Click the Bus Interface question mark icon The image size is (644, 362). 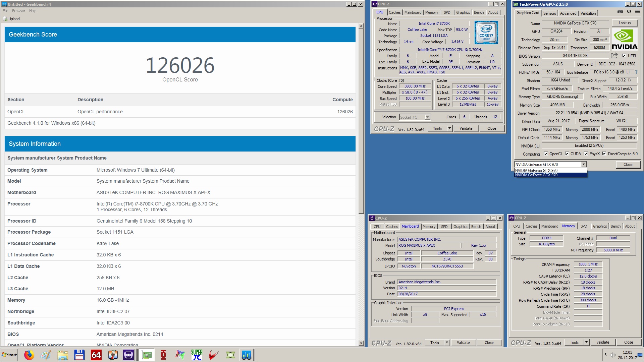click(x=636, y=72)
